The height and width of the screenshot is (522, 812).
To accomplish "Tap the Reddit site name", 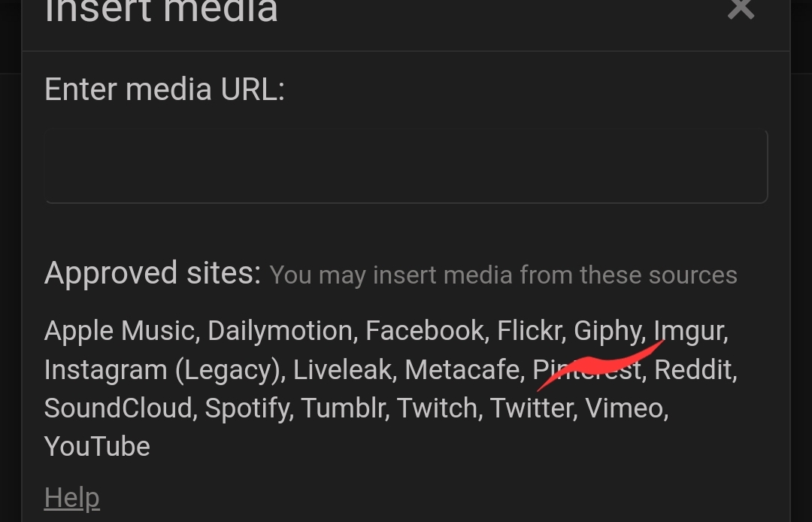I will click(x=693, y=370).
